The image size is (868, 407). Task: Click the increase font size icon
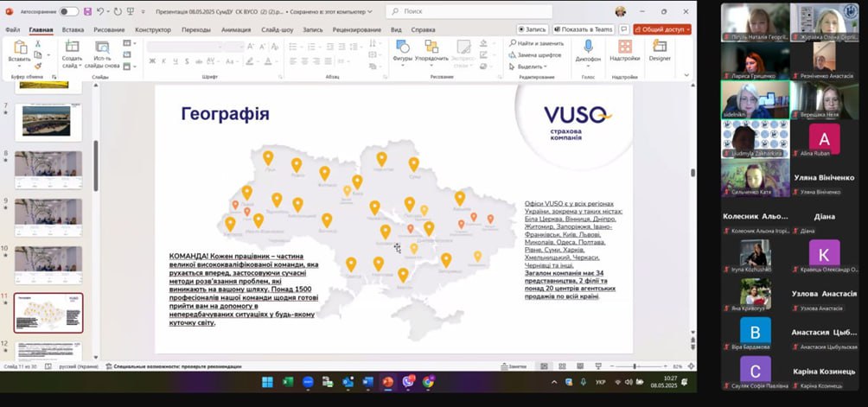(250, 47)
